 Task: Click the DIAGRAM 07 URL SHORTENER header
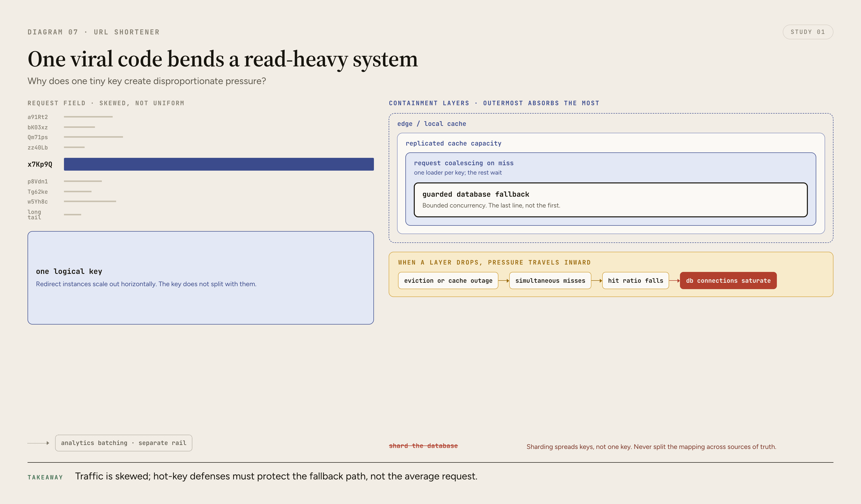pyautogui.click(x=94, y=32)
